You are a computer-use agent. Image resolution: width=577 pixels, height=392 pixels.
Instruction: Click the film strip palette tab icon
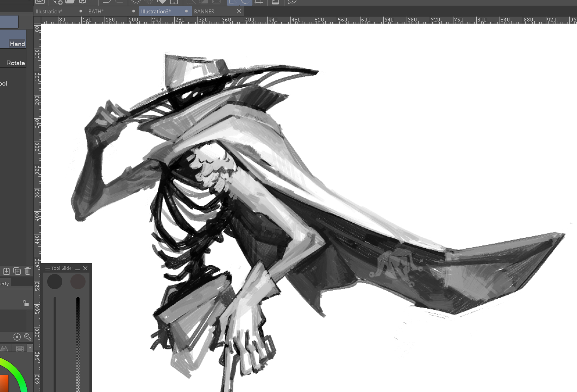[20, 349]
